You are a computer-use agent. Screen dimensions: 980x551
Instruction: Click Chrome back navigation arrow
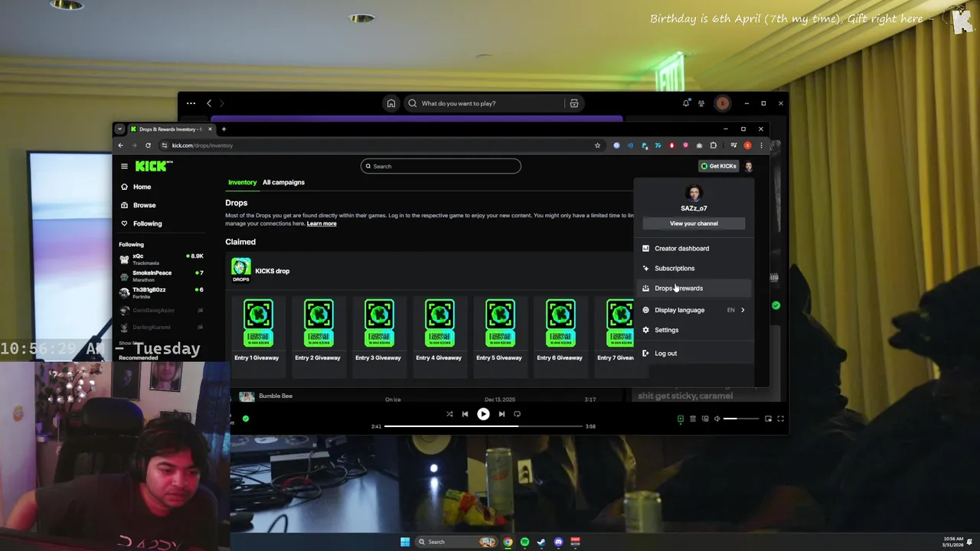(x=120, y=145)
